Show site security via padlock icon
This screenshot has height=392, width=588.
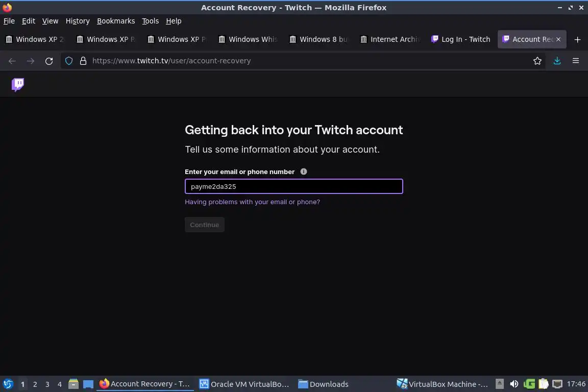83,61
